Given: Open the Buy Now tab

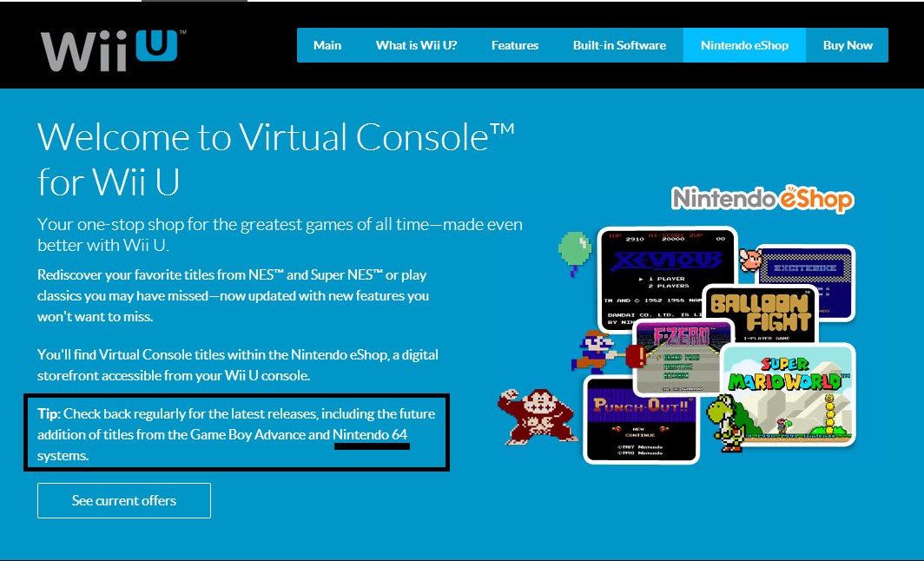Looking at the screenshot, I should [x=848, y=45].
